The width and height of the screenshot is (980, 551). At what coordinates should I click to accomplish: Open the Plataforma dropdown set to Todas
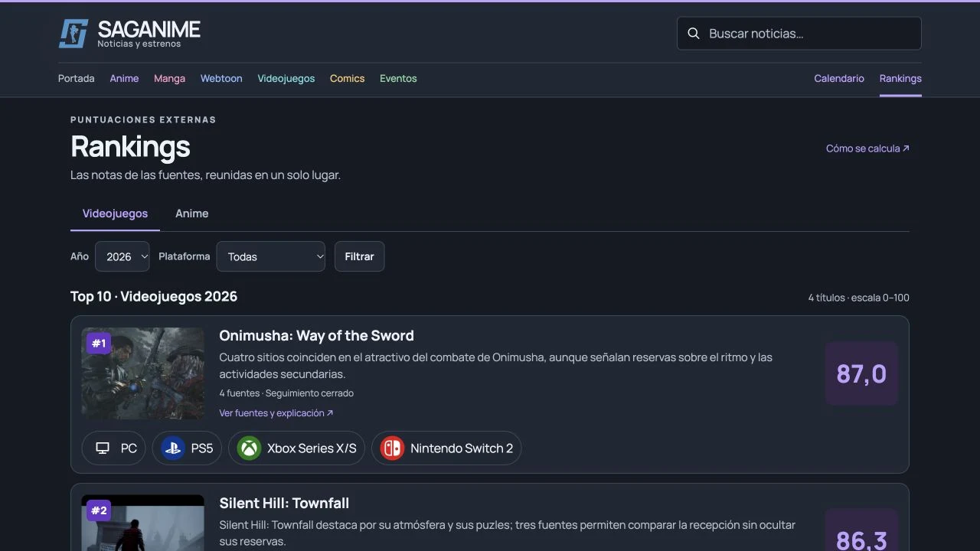point(271,256)
